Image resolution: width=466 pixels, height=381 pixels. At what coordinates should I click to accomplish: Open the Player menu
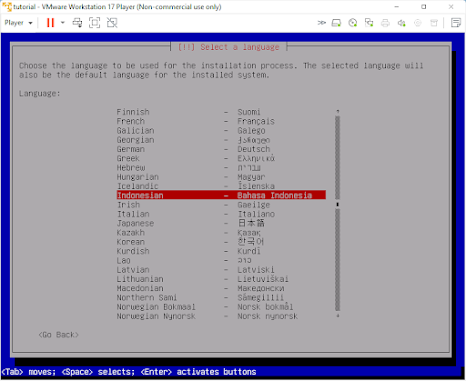18,23
